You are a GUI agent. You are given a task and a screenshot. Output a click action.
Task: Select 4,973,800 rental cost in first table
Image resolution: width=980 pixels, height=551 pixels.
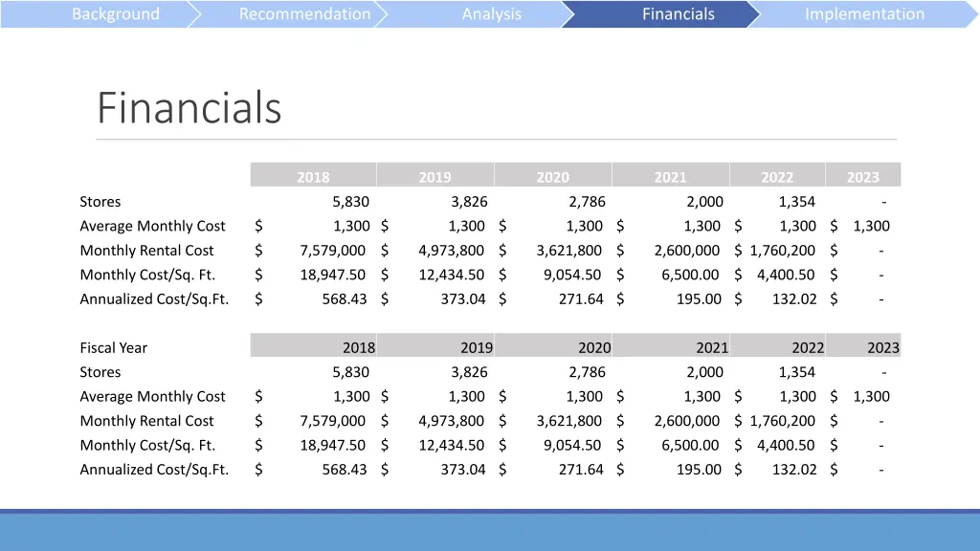point(451,251)
